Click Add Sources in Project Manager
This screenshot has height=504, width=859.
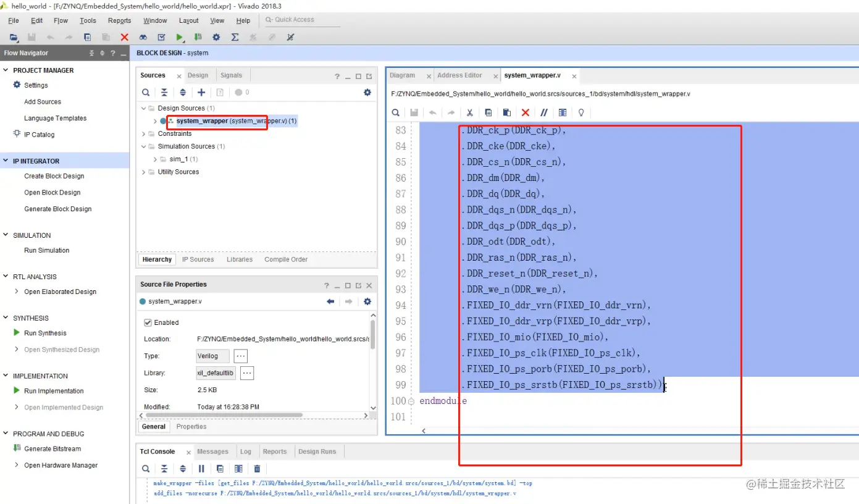point(43,102)
